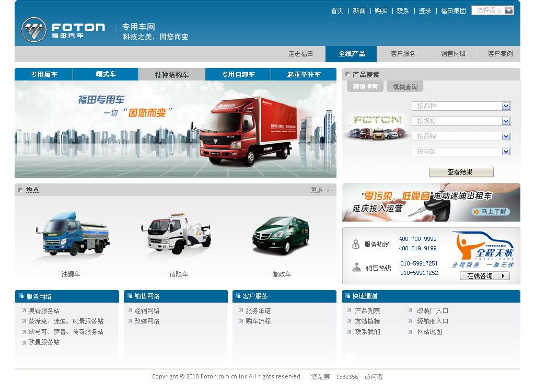This screenshot has width=535, height=392.
Task: Open the 网站地图 quick link
Action: (x=429, y=332)
